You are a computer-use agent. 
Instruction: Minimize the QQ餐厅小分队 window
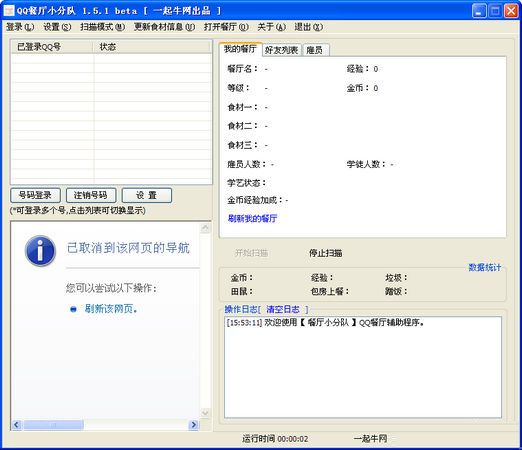[479, 11]
